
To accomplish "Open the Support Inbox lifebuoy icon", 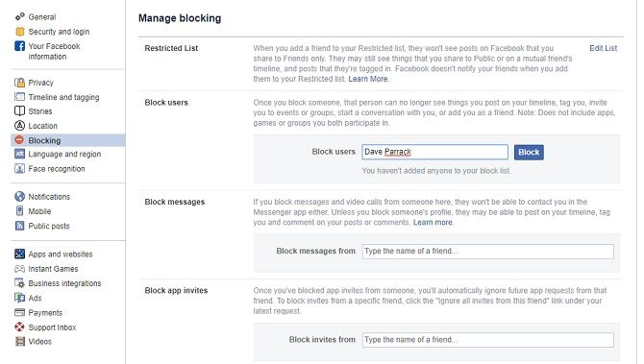I will pos(20,328).
